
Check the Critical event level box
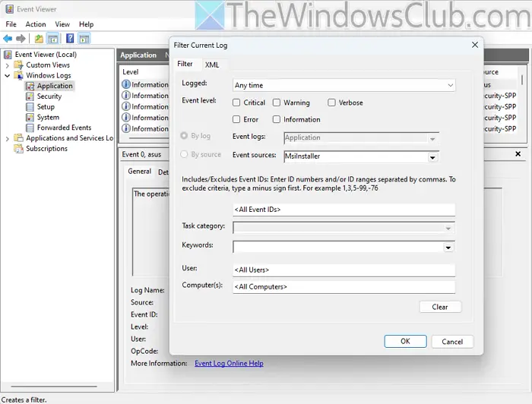pos(236,103)
